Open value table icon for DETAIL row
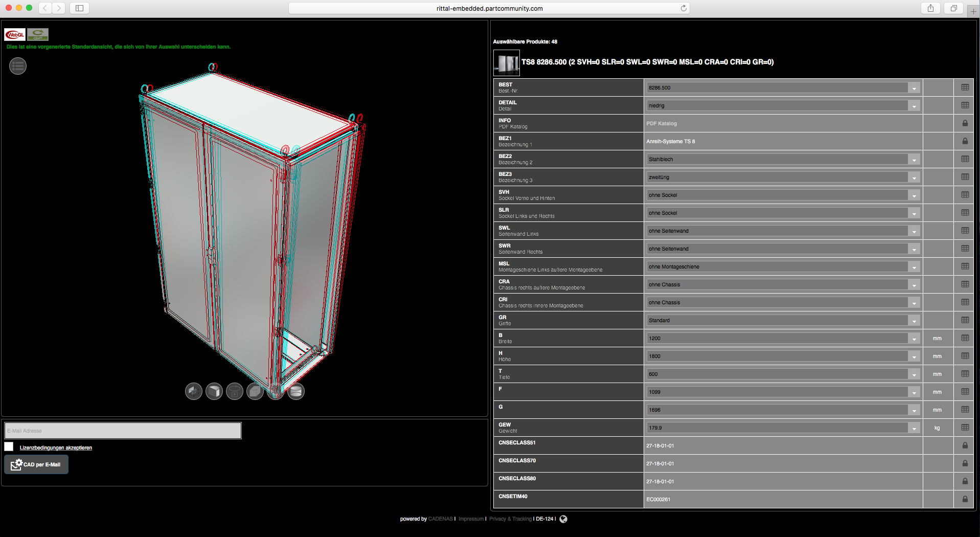980x537 pixels. [x=965, y=105]
